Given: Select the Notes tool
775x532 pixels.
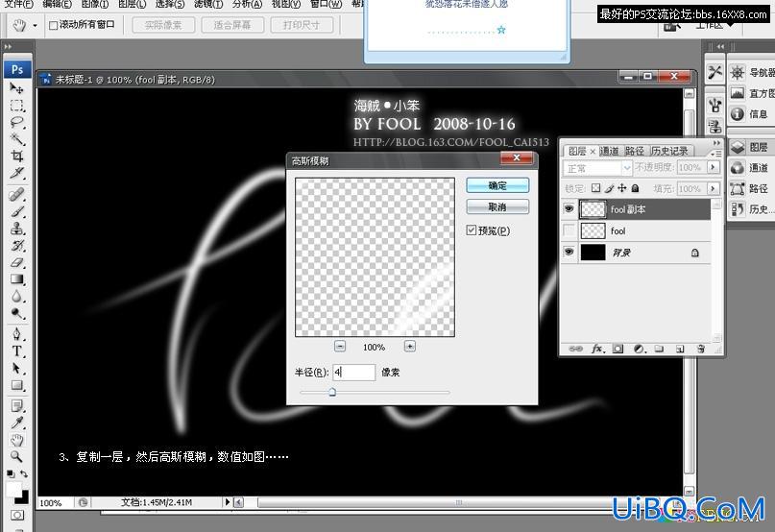Looking at the screenshot, I should (16, 406).
